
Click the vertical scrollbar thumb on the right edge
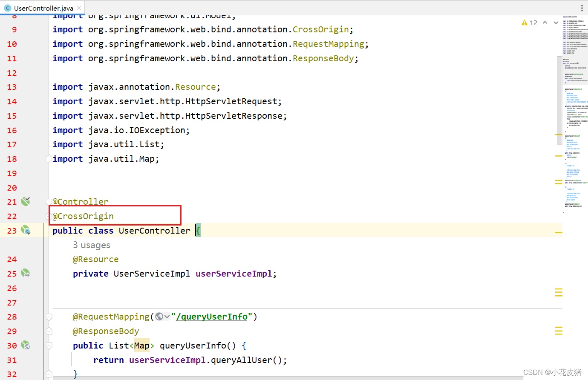pos(559,100)
